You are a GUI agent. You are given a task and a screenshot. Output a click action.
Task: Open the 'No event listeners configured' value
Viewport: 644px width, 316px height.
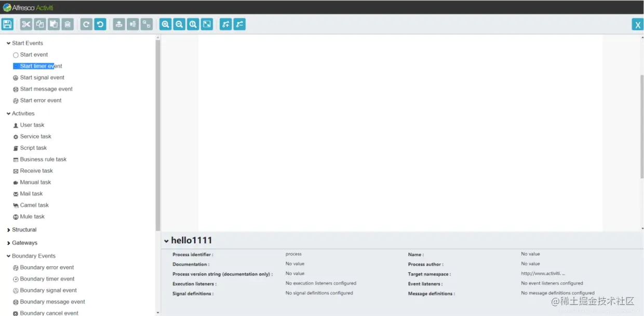[552, 283]
